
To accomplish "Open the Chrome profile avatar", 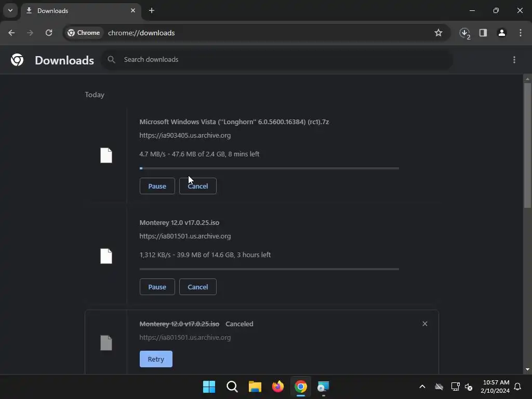I will (502, 33).
